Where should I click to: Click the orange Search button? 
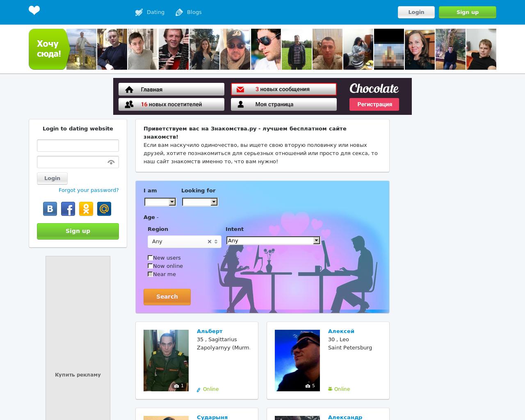[x=167, y=297]
